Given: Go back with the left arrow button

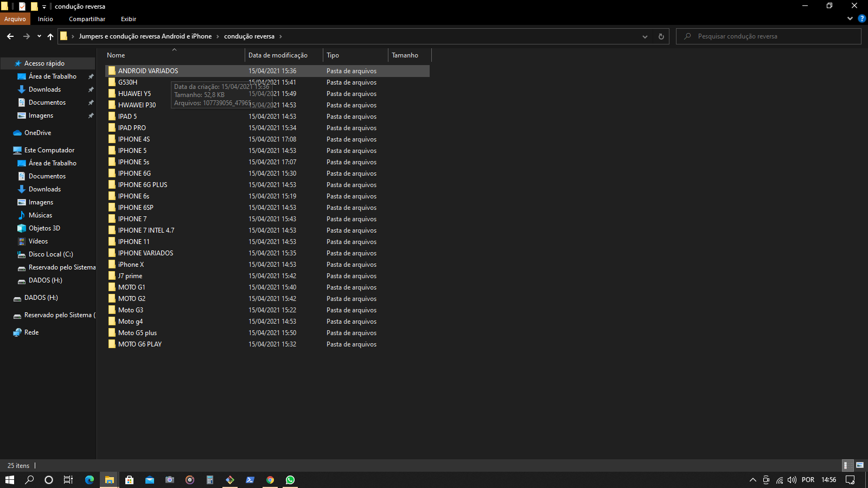Looking at the screenshot, I should 10,36.
